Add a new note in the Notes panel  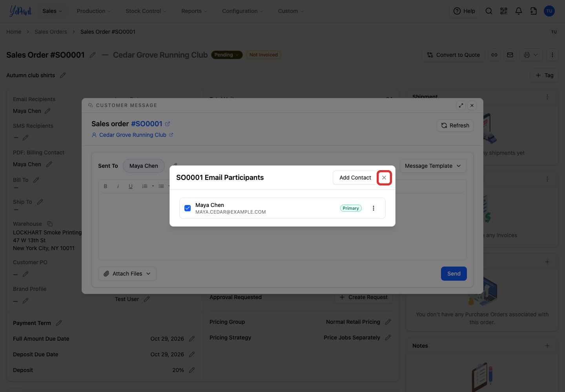pos(547,346)
